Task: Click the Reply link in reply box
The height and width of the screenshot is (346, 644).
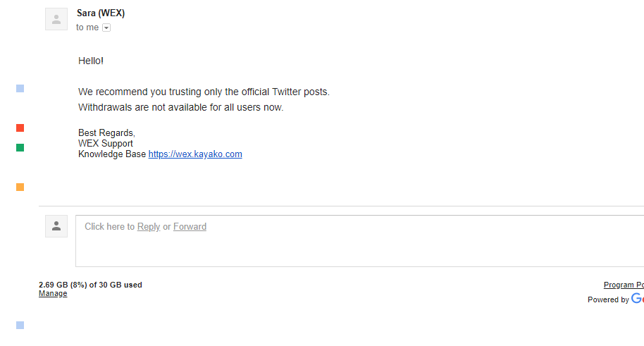Action: [x=148, y=226]
